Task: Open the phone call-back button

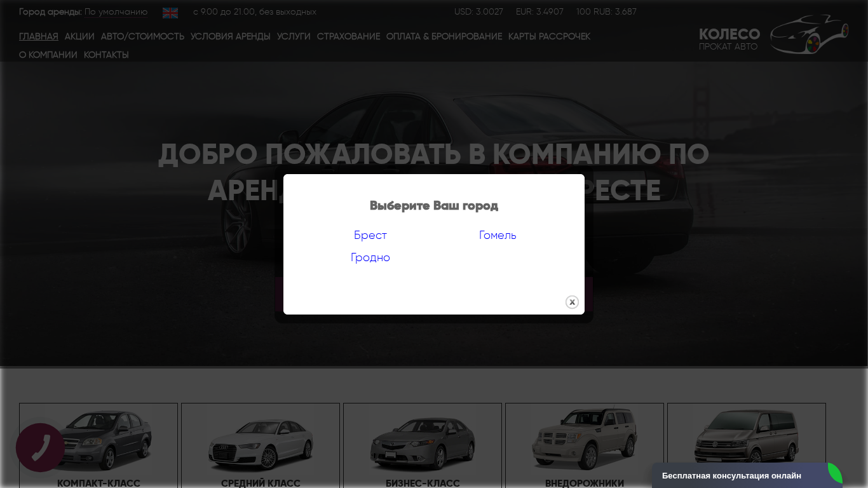Action: 40,447
